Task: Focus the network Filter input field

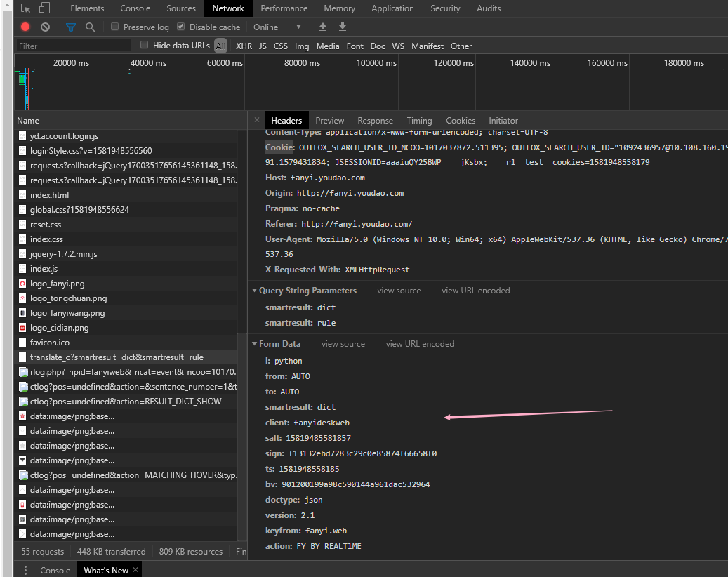Action: [73, 46]
